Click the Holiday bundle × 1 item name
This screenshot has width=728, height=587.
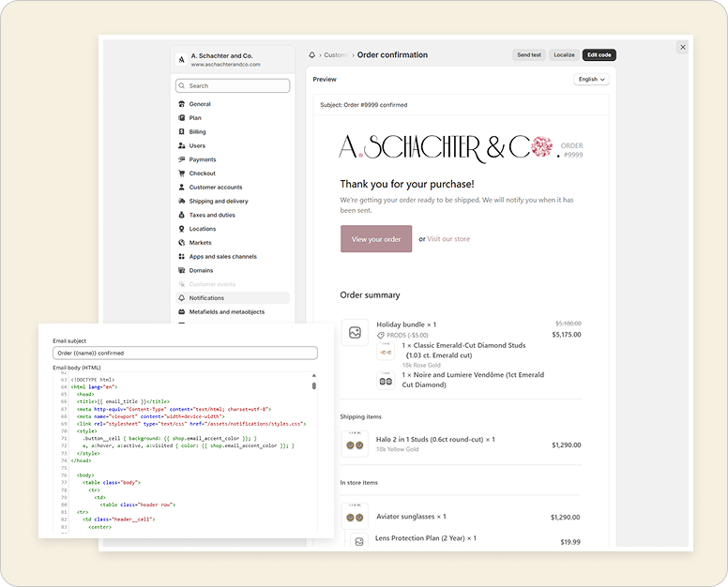click(x=406, y=324)
